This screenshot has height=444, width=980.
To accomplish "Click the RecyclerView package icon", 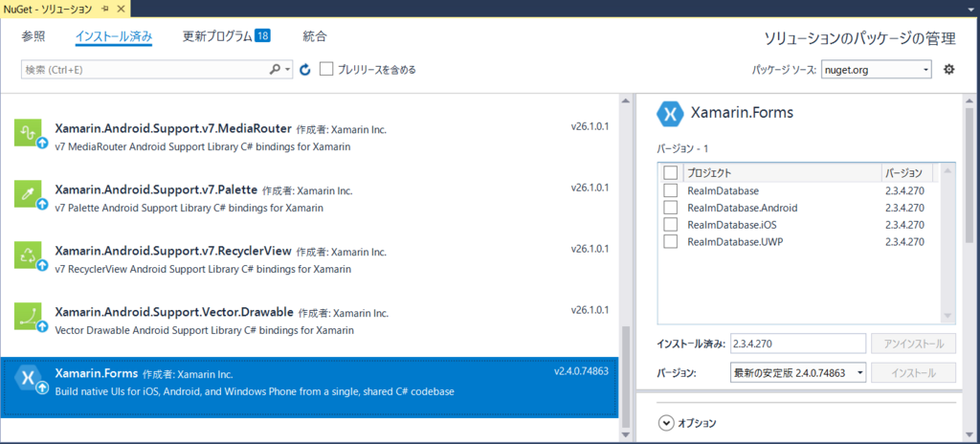I will tap(28, 255).
